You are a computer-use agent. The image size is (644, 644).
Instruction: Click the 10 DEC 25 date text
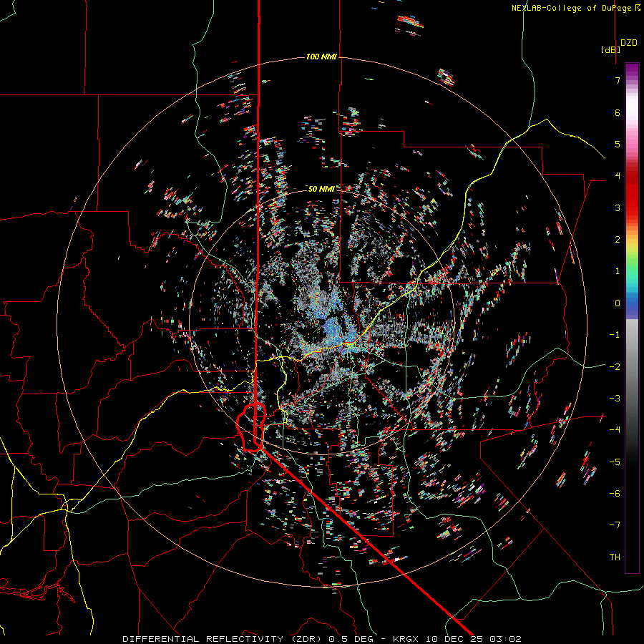pos(453,639)
